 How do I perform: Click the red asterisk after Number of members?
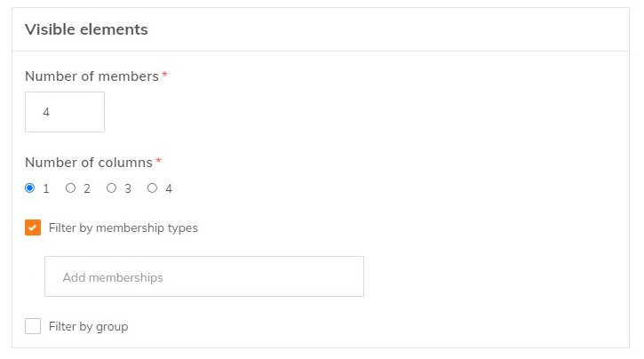tap(164, 75)
